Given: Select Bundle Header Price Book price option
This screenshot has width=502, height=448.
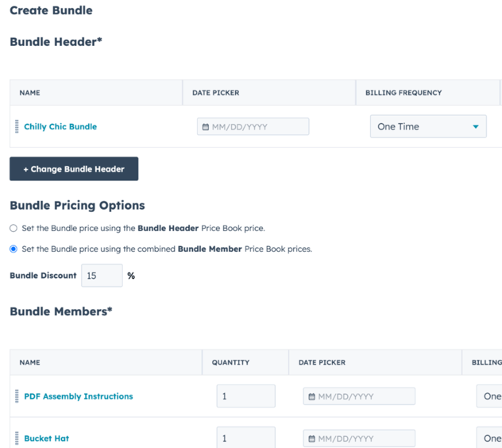Looking at the screenshot, I should coord(14,228).
